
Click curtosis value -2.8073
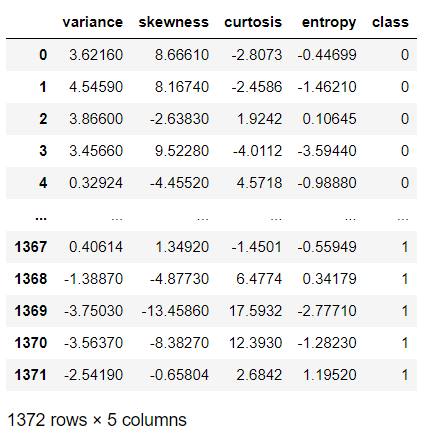pos(257,55)
